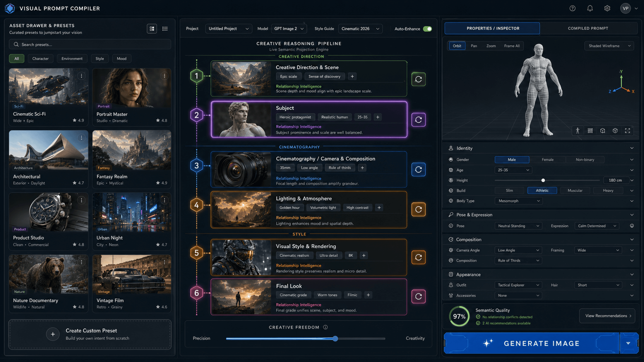Screen dimensions: 644x362
Task: Select Non-binary gender option
Action: click(585, 160)
